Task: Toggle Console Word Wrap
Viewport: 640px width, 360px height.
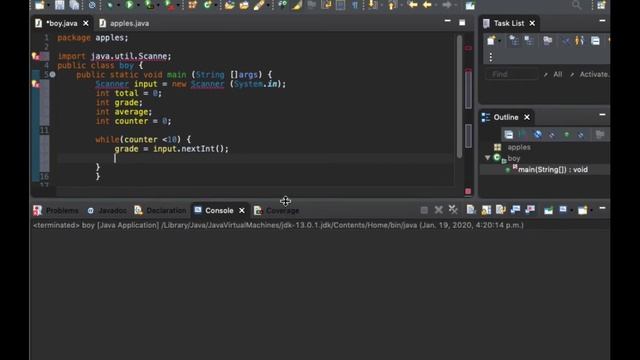Action: pyautogui.click(x=501, y=210)
